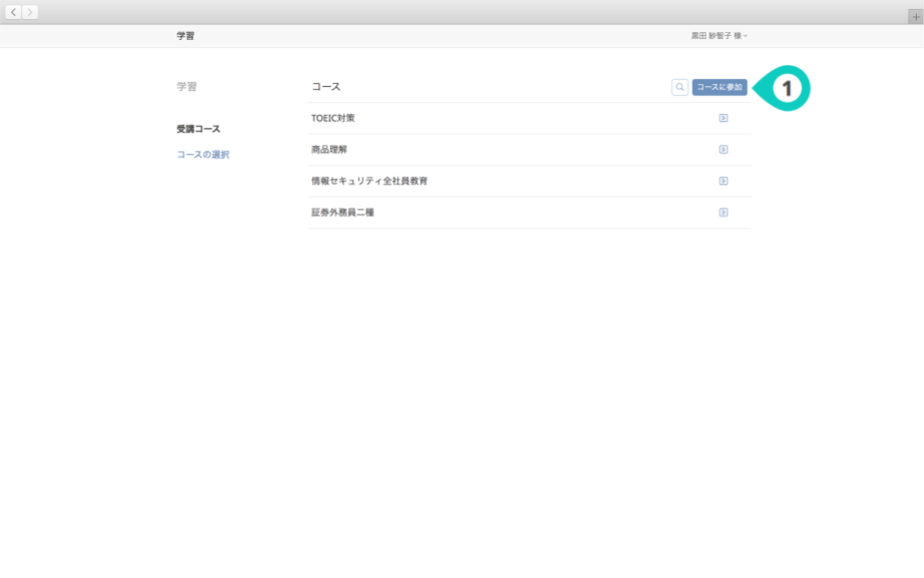Screen dimensions: 924x578
Task: Open a new tab with the plus icon
Action: [x=916, y=17]
